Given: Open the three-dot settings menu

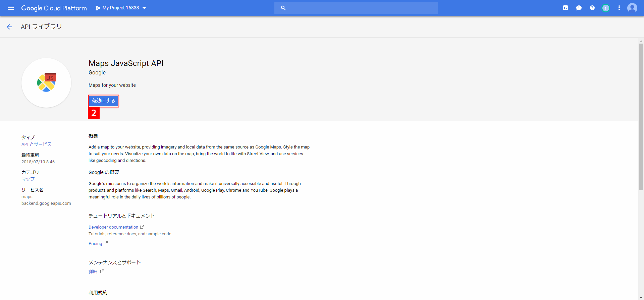Looking at the screenshot, I should click(x=619, y=8).
